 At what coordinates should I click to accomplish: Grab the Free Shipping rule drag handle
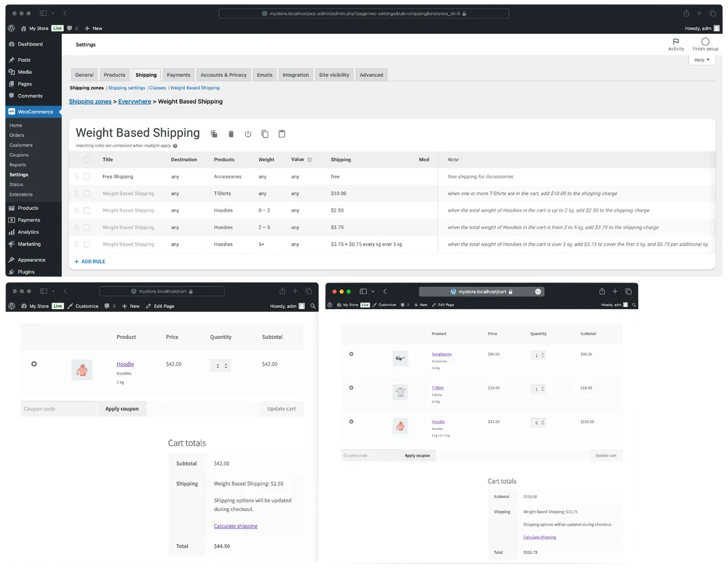click(76, 176)
